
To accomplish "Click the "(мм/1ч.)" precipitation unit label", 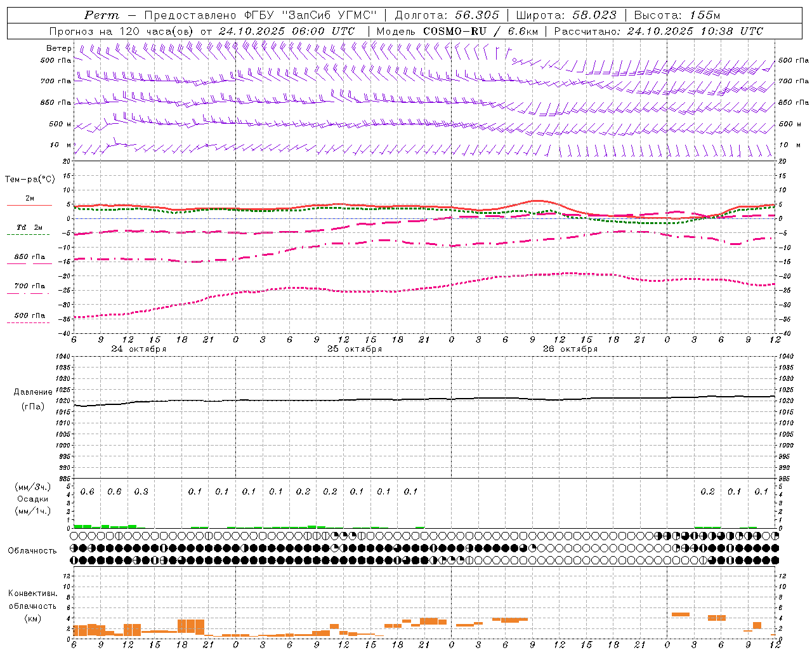I will [x=33, y=511].
